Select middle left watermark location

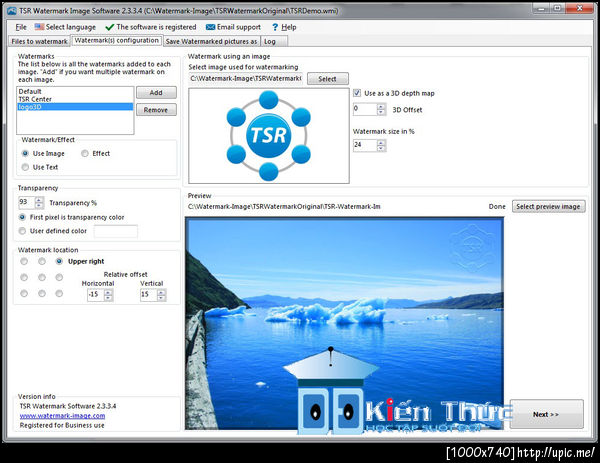click(x=24, y=277)
